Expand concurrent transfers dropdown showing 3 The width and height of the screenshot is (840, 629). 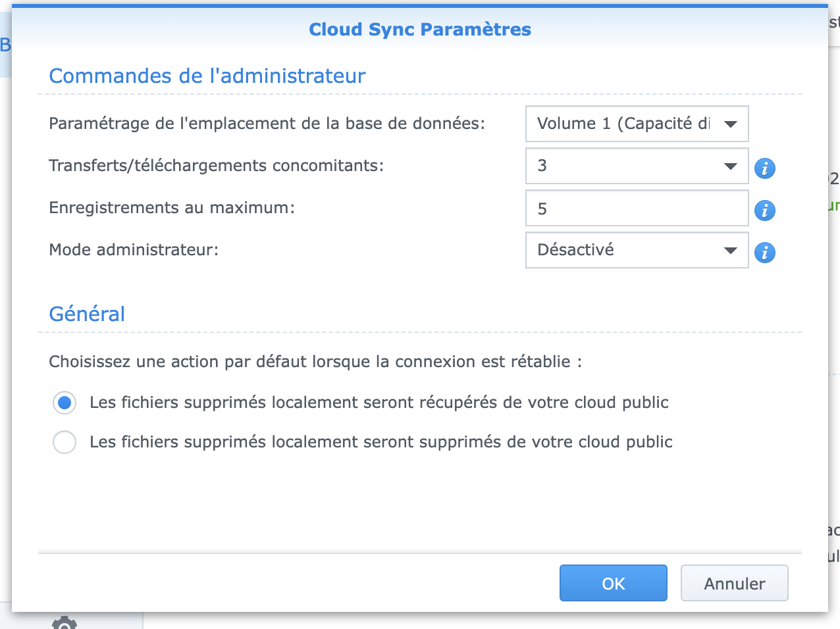point(637,166)
